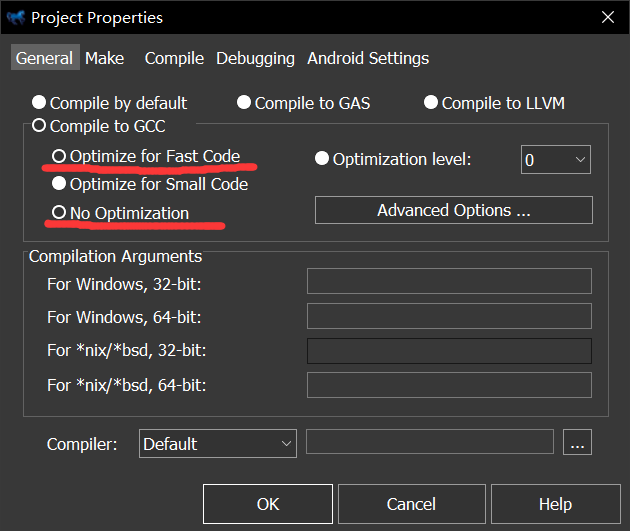Viewport: 630px width, 531px height.
Task: Browse compiler path with ellipsis button
Action: [577, 442]
